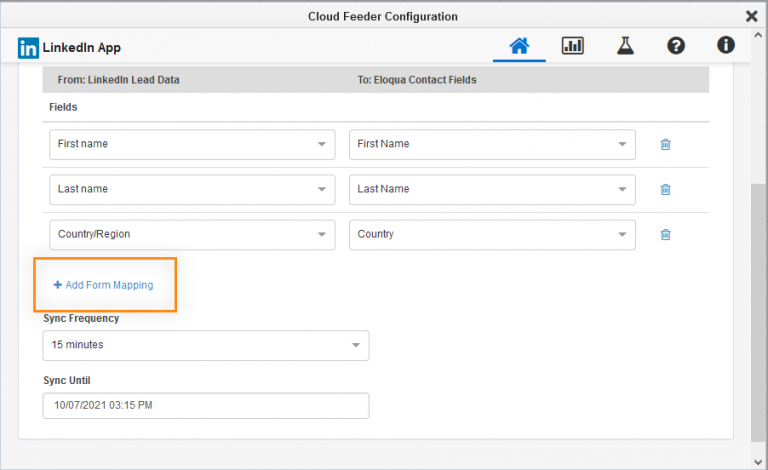Open the Country/Region source dropdown
This screenshot has width=768, height=470.
click(x=192, y=235)
